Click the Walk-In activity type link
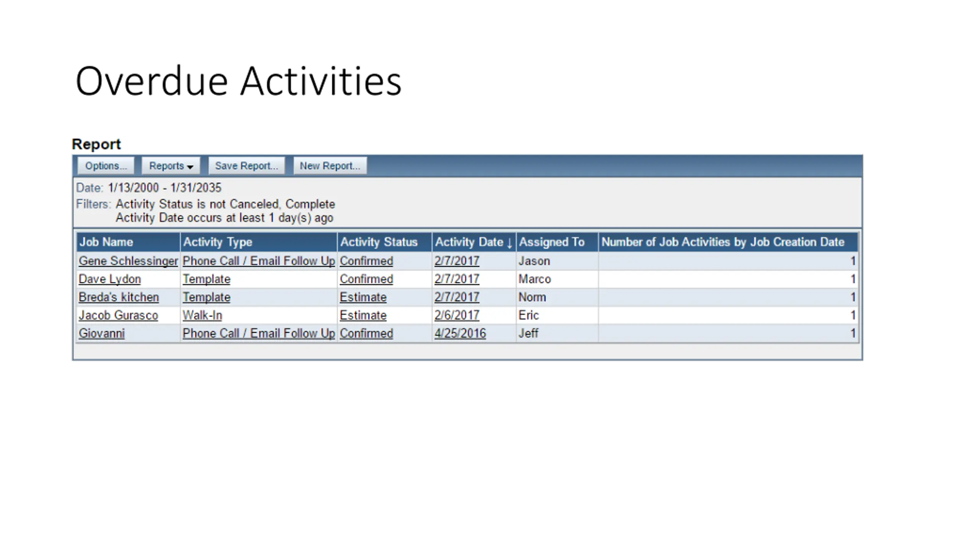The width and height of the screenshot is (980, 551). (x=202, y=315)
